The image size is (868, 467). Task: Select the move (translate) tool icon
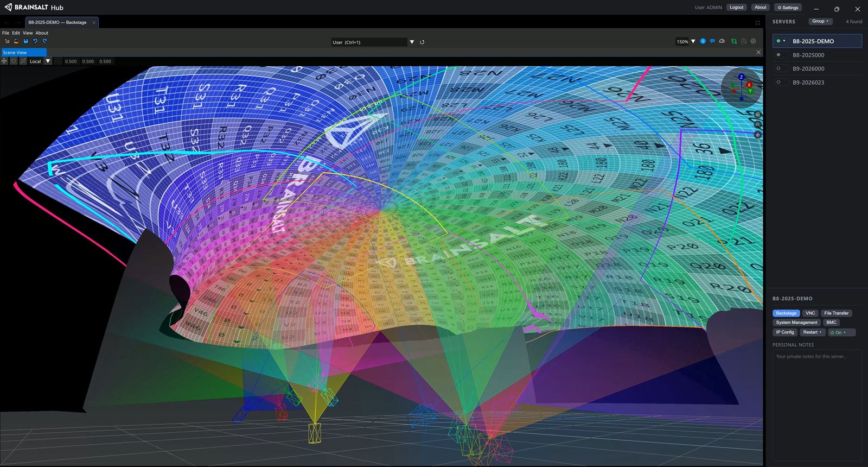pyautogui.click(x=4, y=61)
